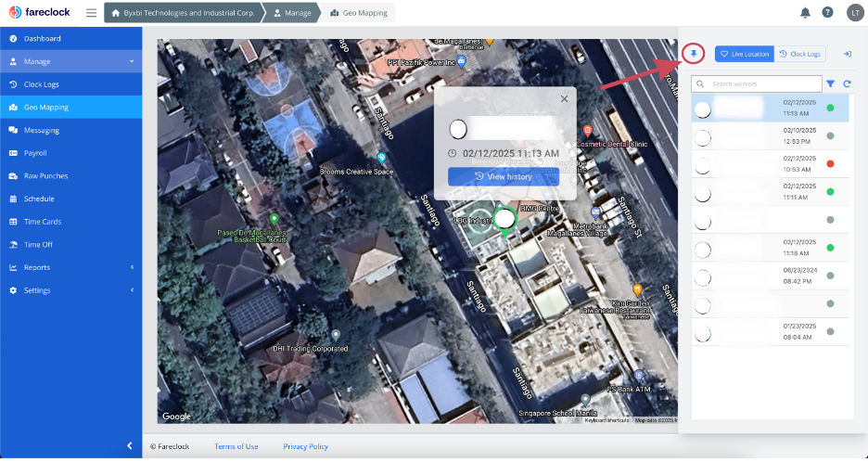Select worker row dated 06/23/2024 08:42 PM
Screen dimensions: 868x462
pyautogui.click(x=770, y=276)
